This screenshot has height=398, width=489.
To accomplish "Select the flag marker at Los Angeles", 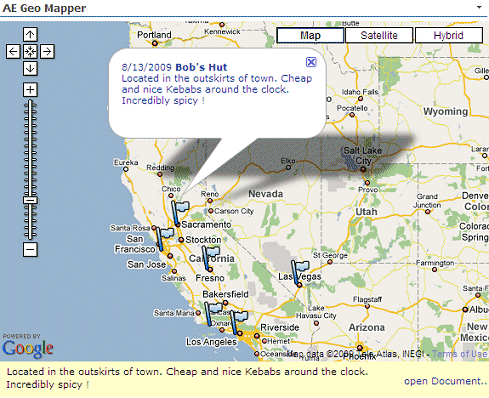I will click(238, 322).
